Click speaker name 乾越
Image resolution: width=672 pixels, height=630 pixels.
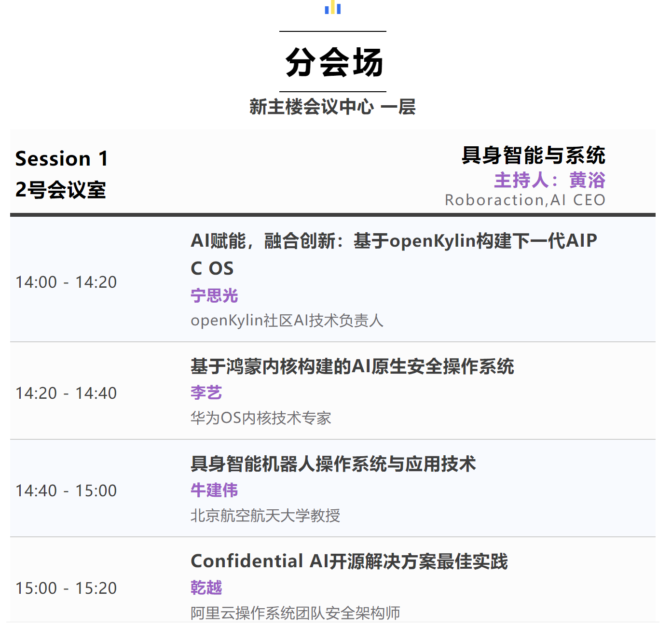206,588
